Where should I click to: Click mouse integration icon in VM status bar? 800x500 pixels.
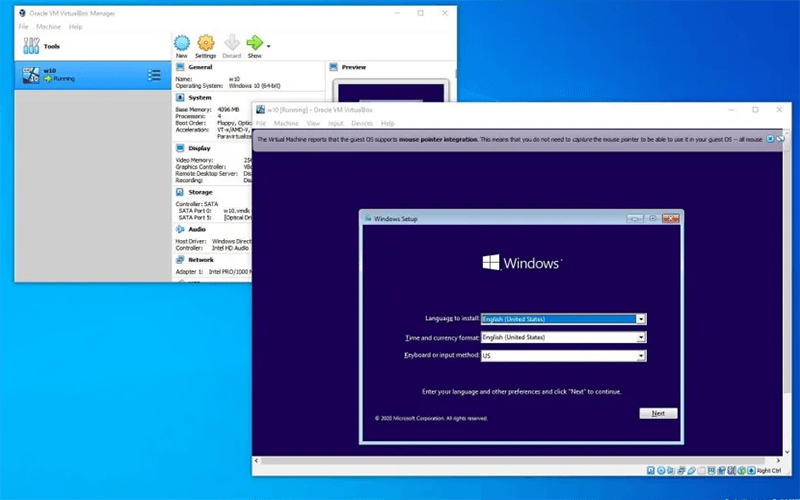(742, 470)
